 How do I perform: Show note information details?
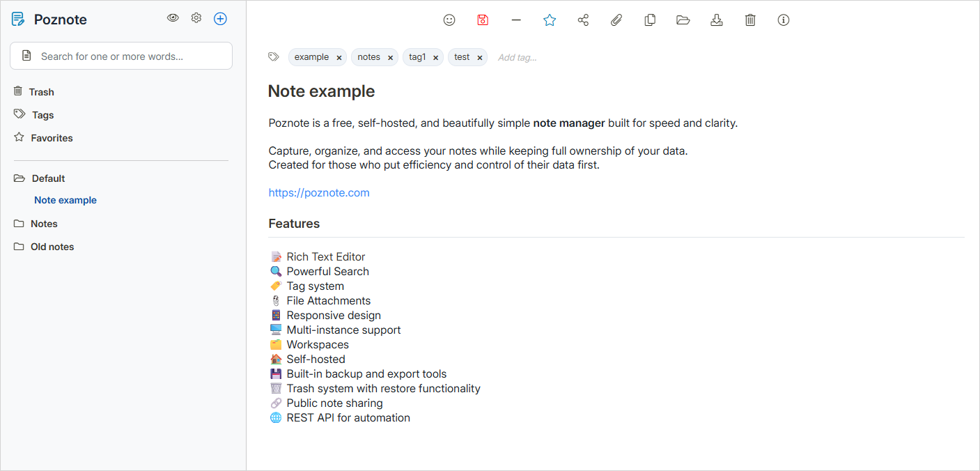[784, 20]
